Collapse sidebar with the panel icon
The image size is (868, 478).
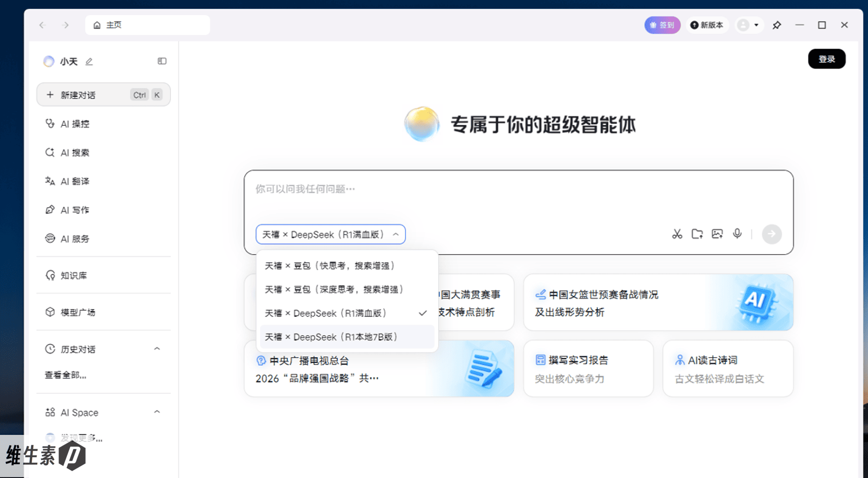162,61
